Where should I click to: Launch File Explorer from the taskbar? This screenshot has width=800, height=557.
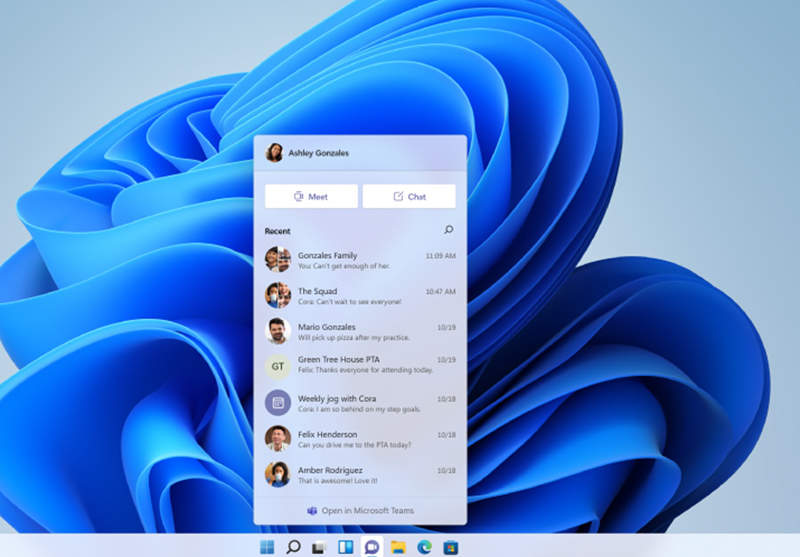click(398, 546)
